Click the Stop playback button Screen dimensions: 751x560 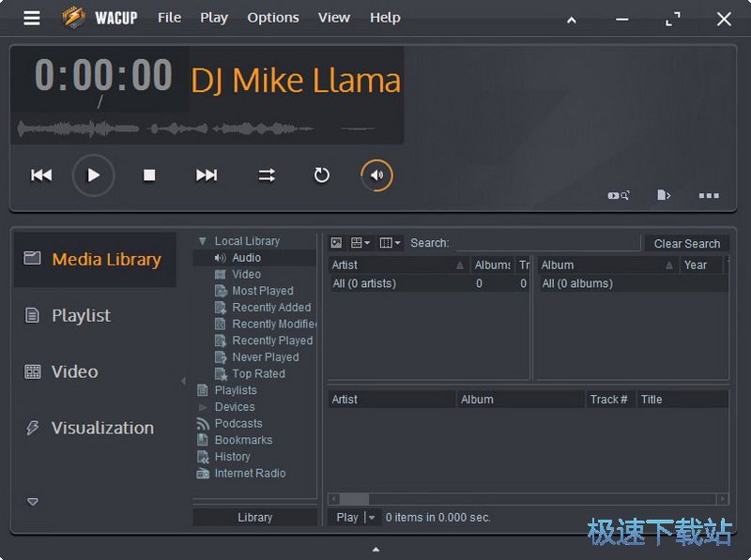point(149,175)
